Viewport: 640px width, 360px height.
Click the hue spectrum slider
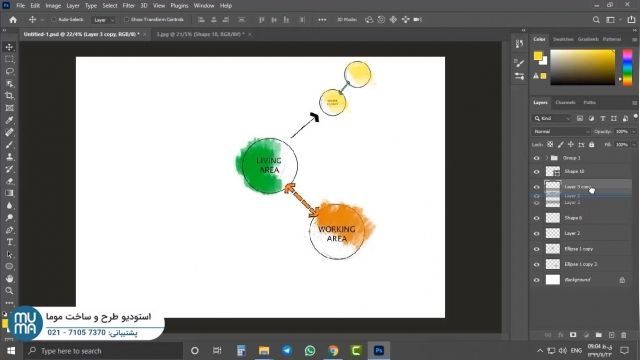(x=627, y=67)
